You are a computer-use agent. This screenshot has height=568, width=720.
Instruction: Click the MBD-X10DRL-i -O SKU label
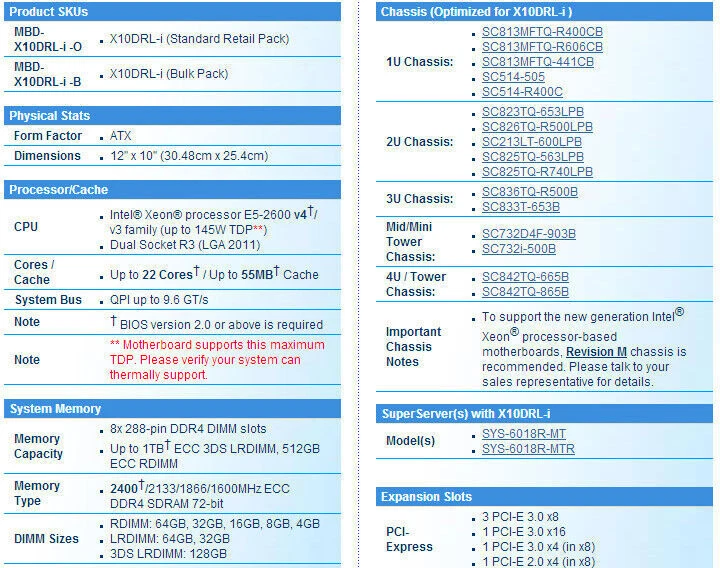click(x=48, y=39)
